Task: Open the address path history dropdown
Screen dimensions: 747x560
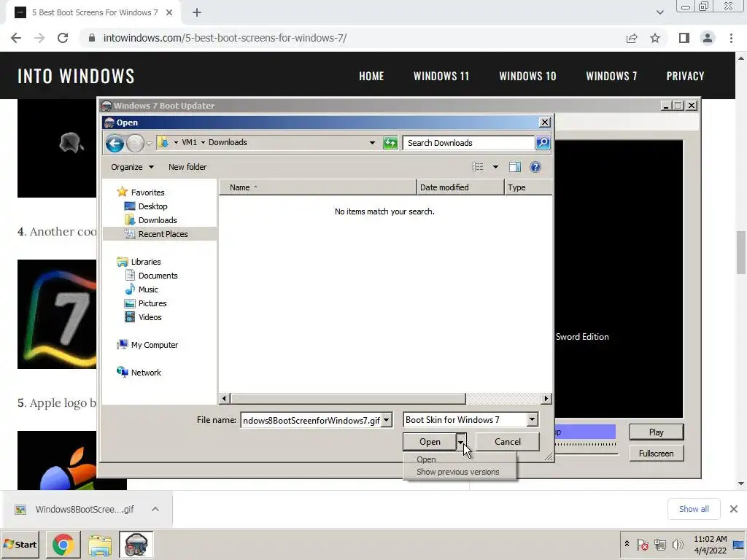Action: point(372,143)
